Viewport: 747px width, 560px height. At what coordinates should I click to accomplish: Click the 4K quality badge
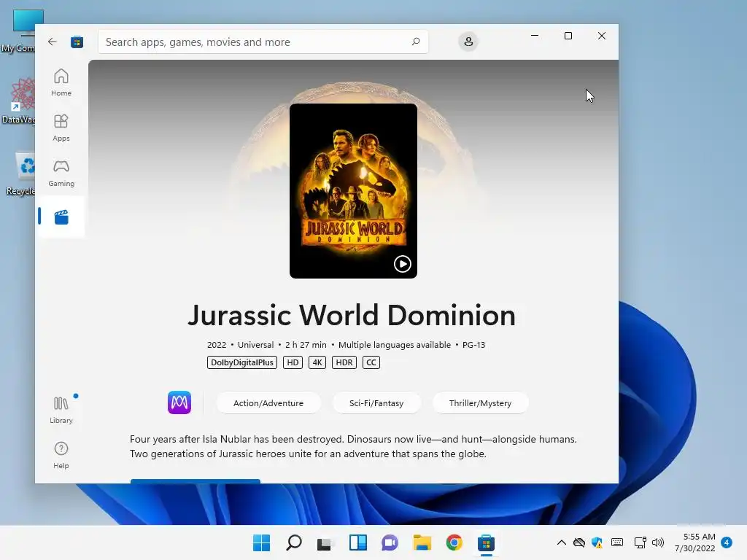317,362
